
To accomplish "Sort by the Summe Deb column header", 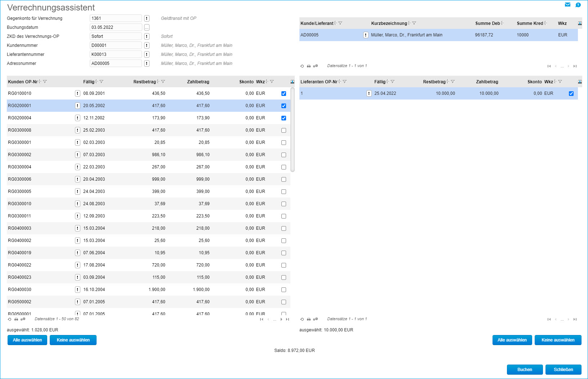I will tap(487, 23).
